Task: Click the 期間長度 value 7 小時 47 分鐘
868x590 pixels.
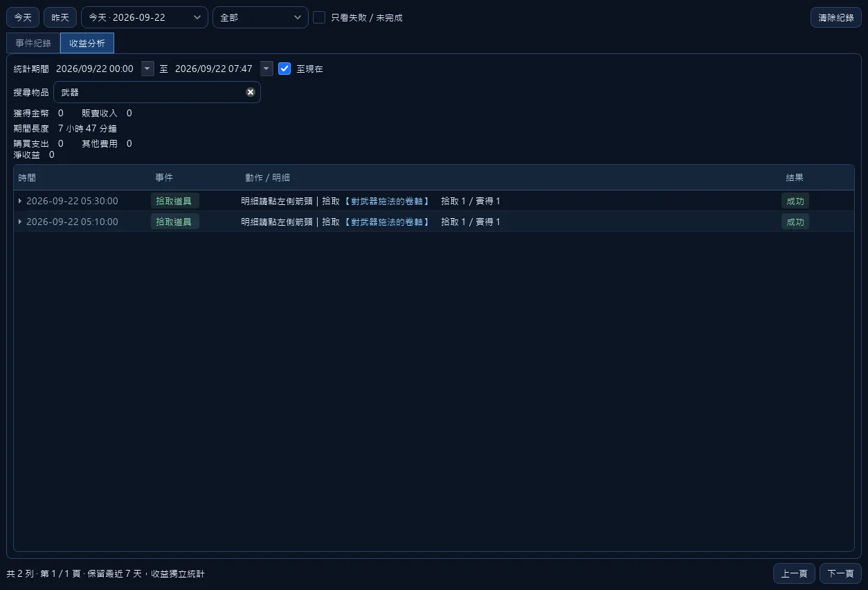Action: click(x=87, y=128)
